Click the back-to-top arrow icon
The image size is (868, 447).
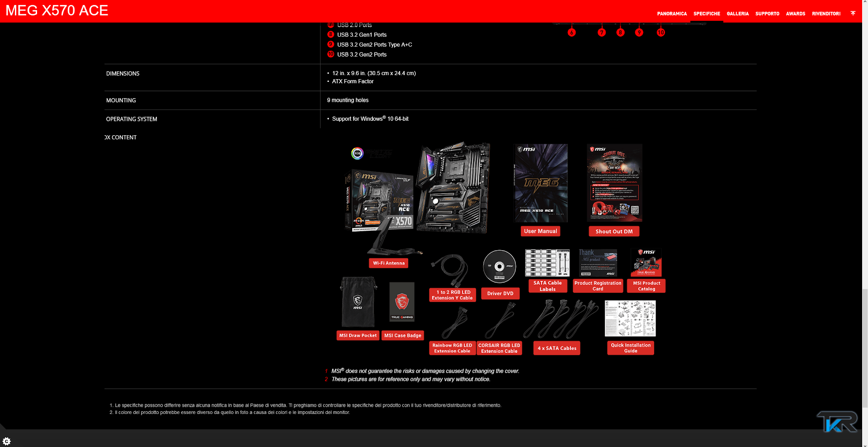pyautogui.click(x=853, y=13)
